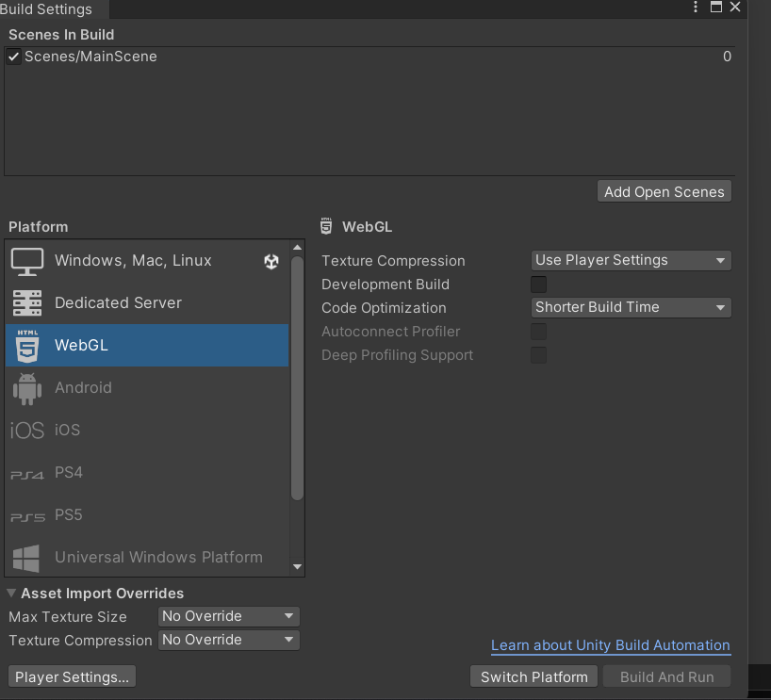Viewport: 771px width, 700px height.
Task: Open the Code Optimization dropdown
Action: point(631,308)
